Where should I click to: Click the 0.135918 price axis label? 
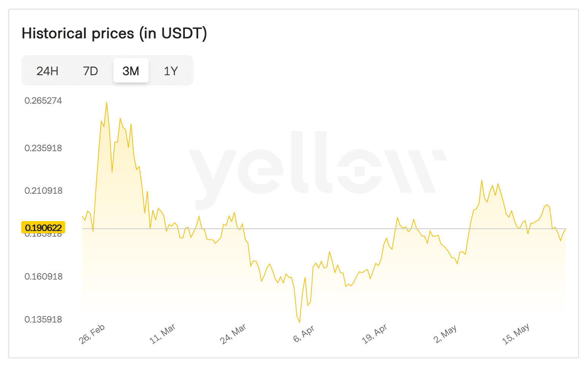coord(43,320)
